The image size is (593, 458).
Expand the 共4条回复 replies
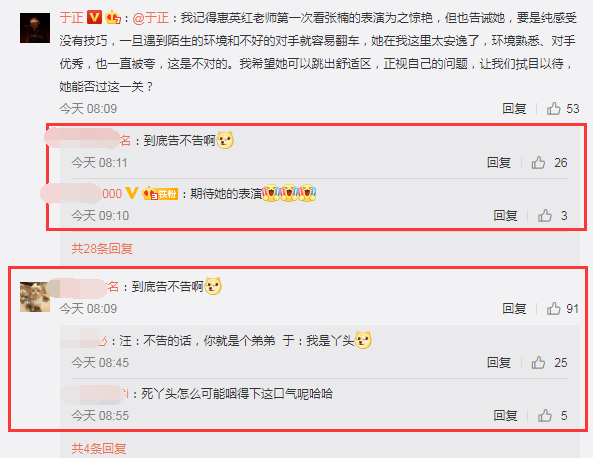99,449
